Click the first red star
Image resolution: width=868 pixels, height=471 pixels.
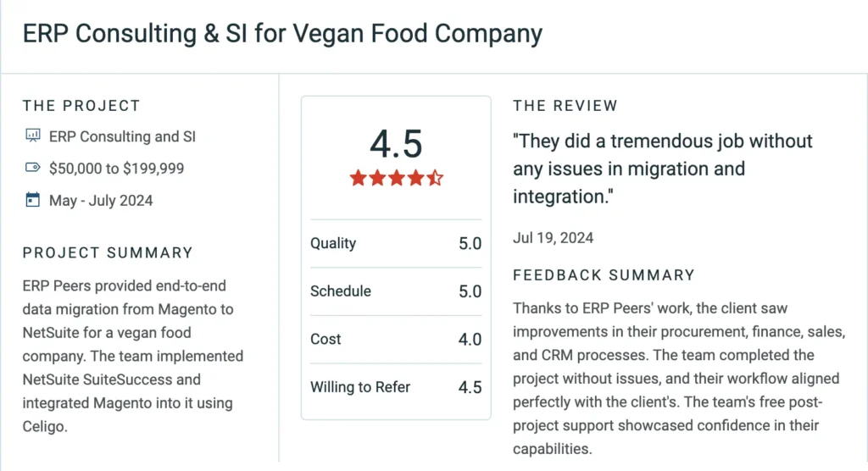(x=357, y=178)
